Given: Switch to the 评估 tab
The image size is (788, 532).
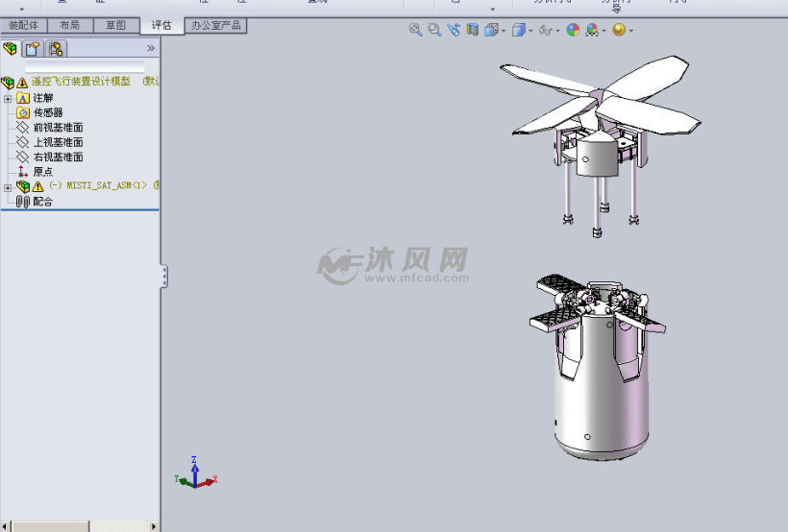Looking at the screenshot, I should [x=161, y=25].
